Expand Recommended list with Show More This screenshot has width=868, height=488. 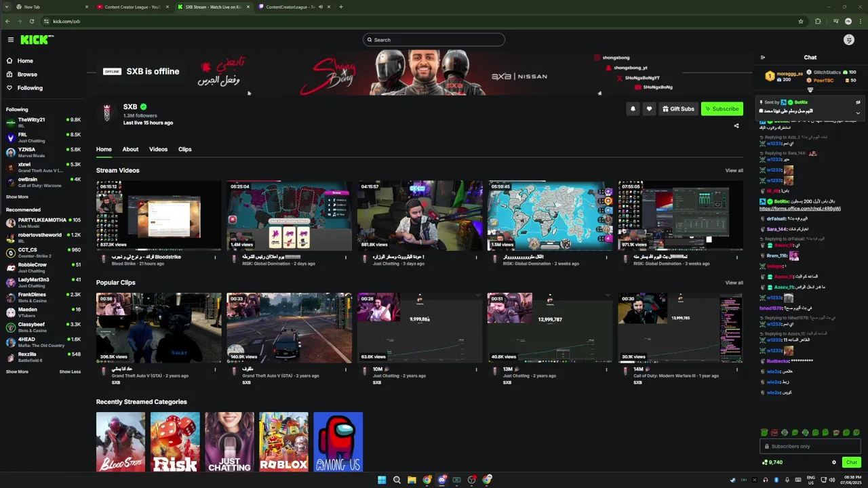[x=17, y=372]
